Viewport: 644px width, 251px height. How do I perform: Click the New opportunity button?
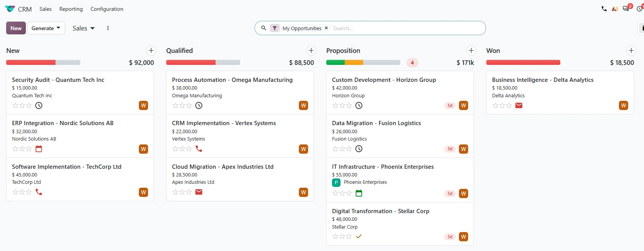pos(16,28)
